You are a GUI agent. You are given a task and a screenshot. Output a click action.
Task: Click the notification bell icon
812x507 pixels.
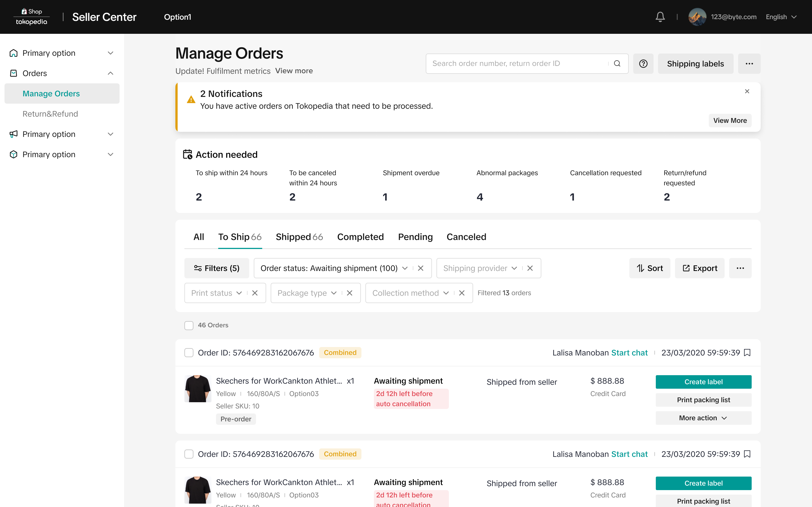coord(660,17)
